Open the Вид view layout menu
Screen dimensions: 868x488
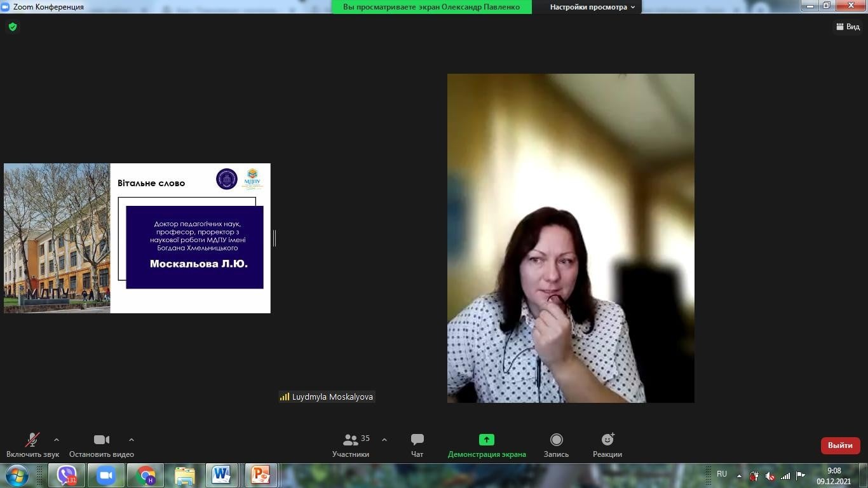click(x=848, y=27)
